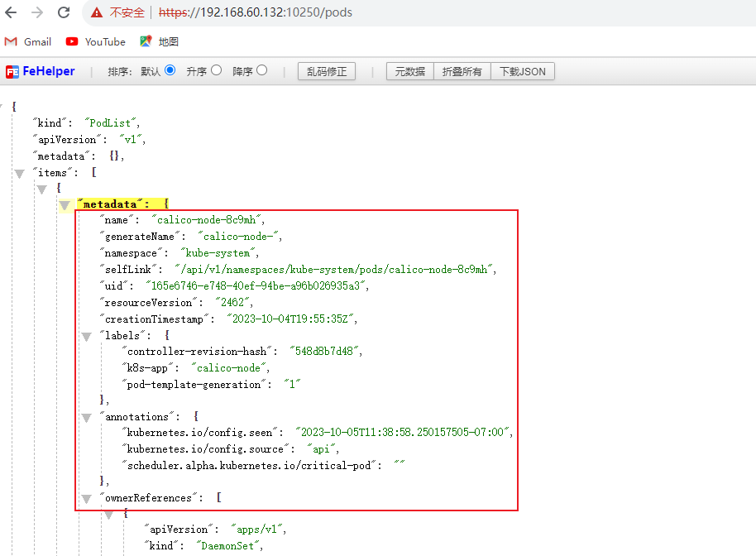Click the red insecure-connection warning triangle
Screen dimensions: 756x556
coord(97,12)
